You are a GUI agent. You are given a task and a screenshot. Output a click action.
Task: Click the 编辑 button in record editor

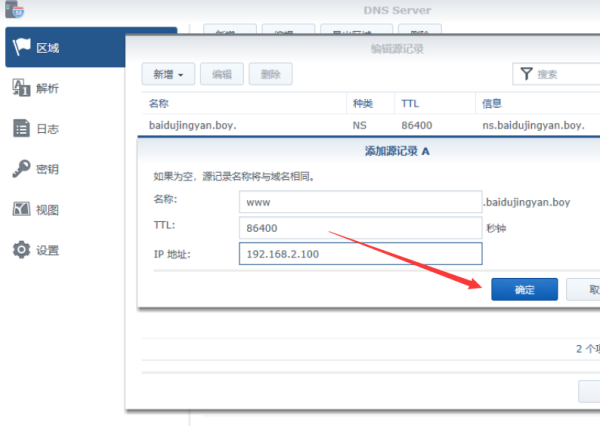tap(222, 74)
